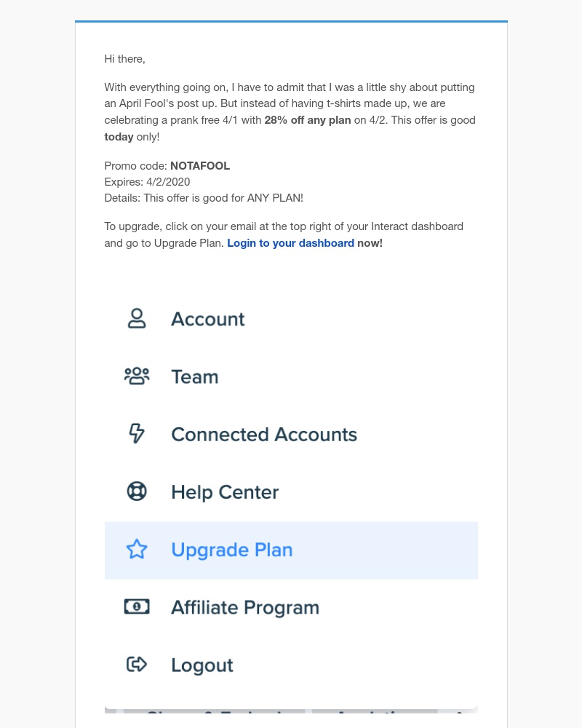
Task: Follow the 'Login to your dashboard' link
Action: coord(290,243)
